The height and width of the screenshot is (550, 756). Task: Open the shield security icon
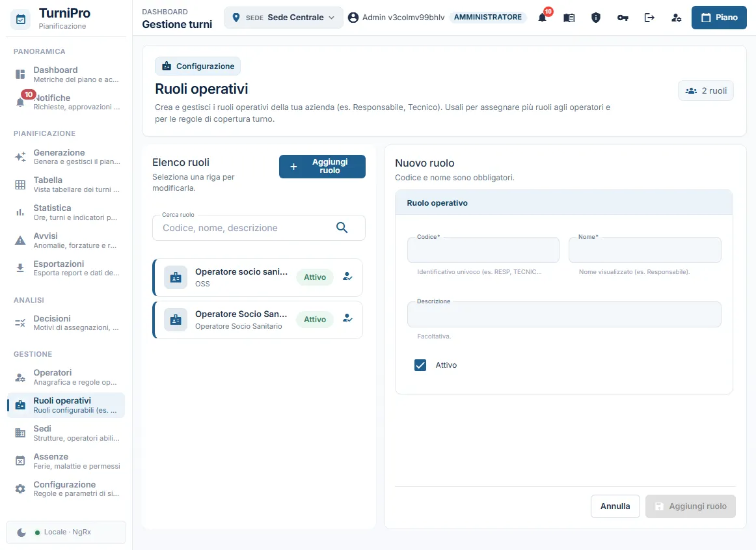coord(596,18)
